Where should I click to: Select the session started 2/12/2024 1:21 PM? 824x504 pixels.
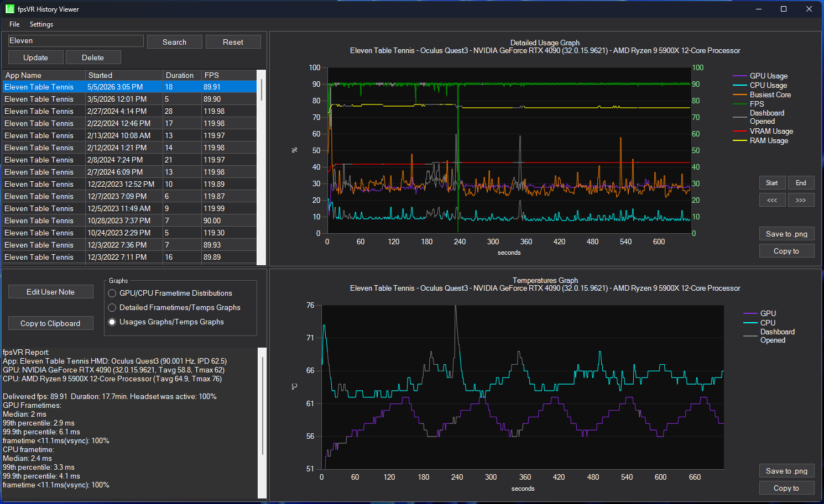[x=129, y=148]
